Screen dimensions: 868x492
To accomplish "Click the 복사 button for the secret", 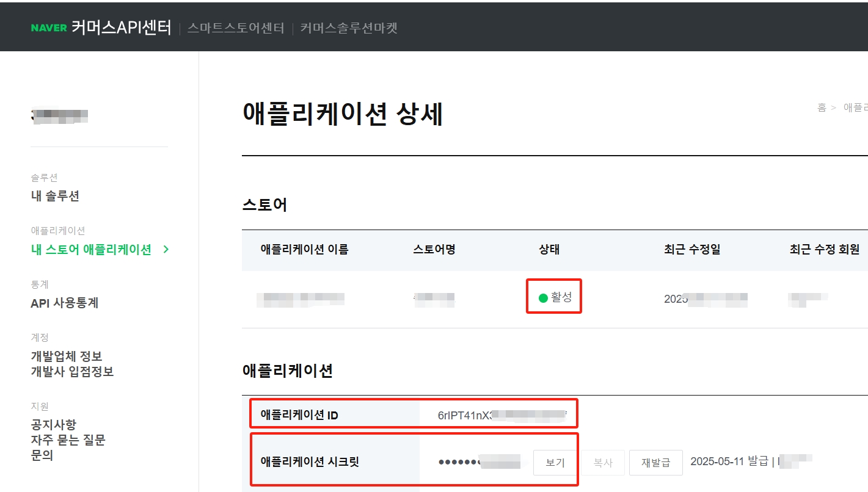I will click(603, 463).
